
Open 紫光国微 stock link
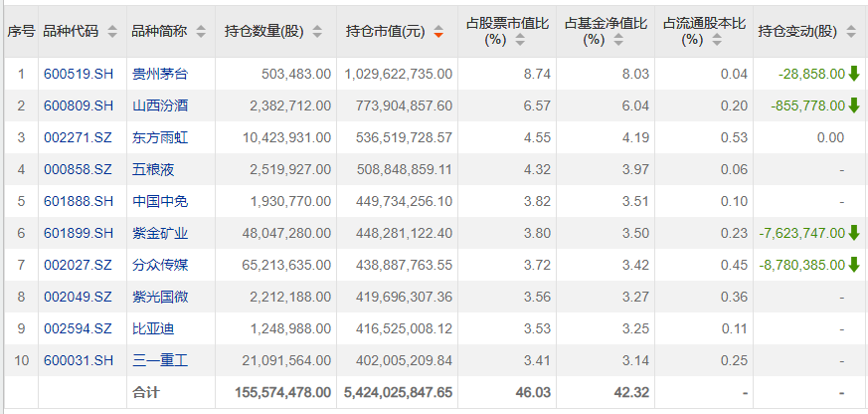[x=160, y=297]
